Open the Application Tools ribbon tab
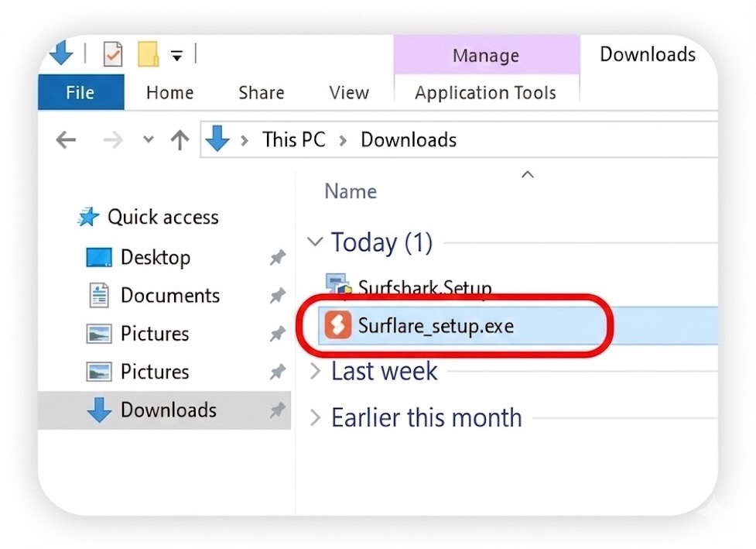Viewport: 756px width, 549px height. tap(485, 92)
